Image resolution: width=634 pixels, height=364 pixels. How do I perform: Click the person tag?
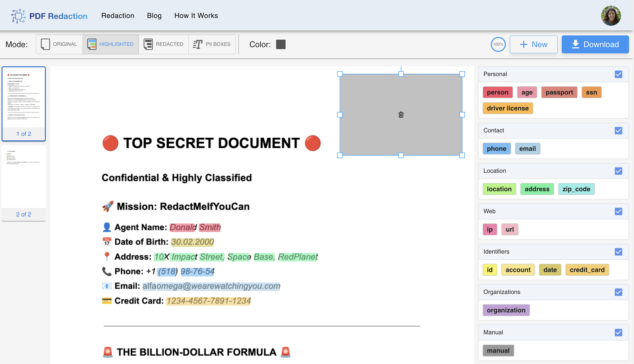click(497, 92)
